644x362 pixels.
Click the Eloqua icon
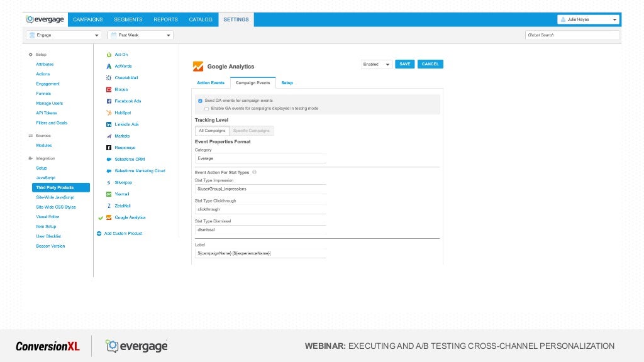click(x=109, y=89)
